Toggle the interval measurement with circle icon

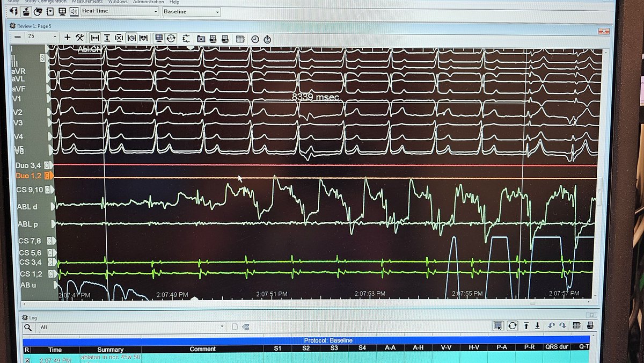(x=131, y=38)
